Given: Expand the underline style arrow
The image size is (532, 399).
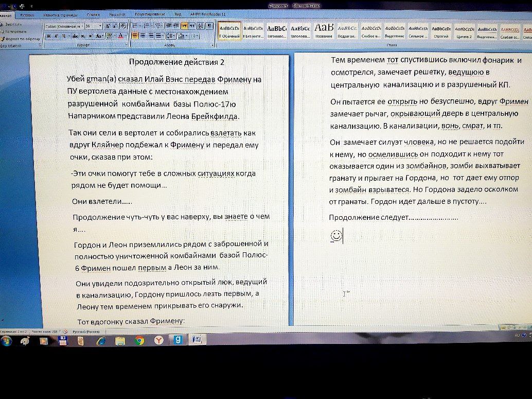Looking at the screenshot, I should click(x=68, y=36).
